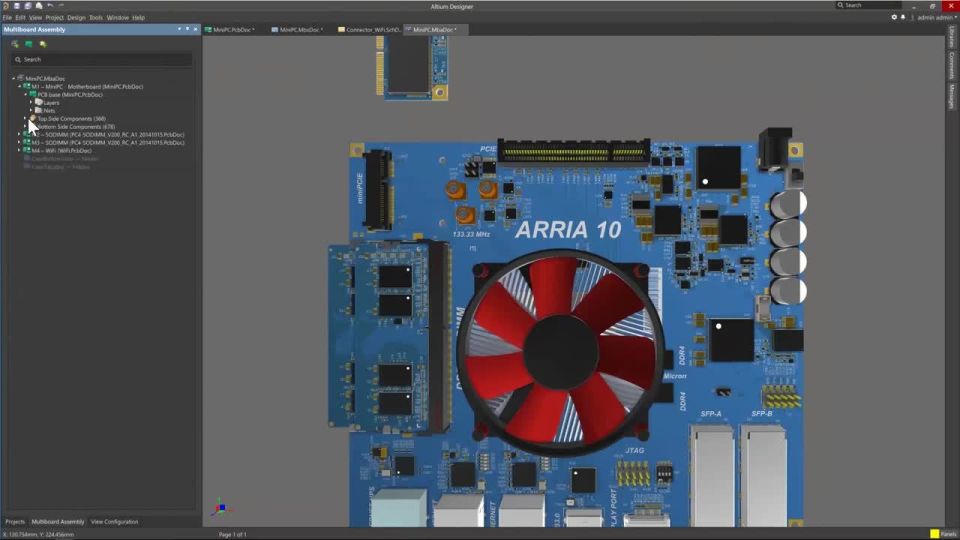Select M4 – WiFi (WiFi.PcbDoc) tree item

coord(61,151)
